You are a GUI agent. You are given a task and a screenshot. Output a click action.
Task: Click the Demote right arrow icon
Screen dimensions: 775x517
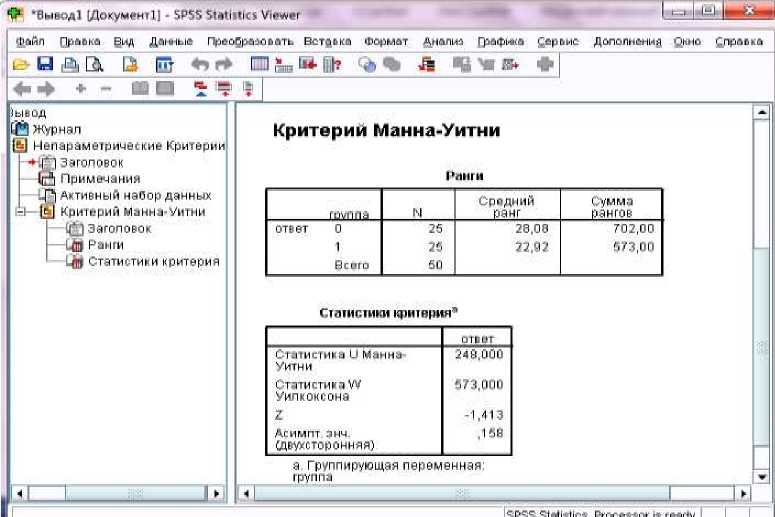[46, 89]
